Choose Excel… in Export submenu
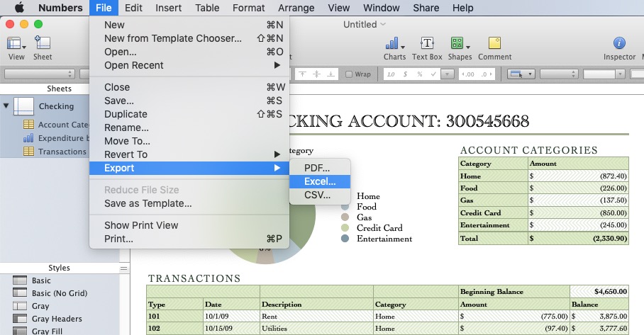The width and height of the screenshot is (644, 335). click(x=320, y=181)
